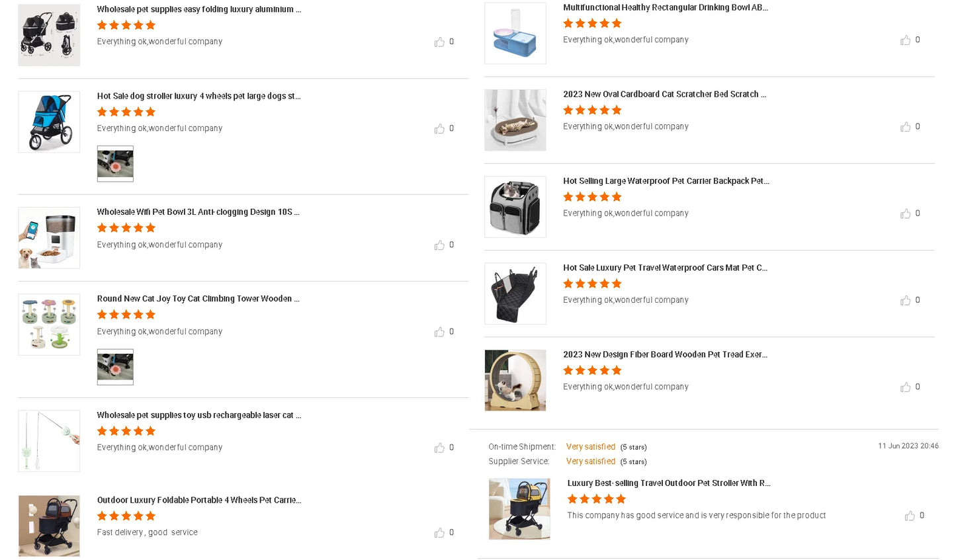Like the Wooden Pet Tread review

point(905,387)
